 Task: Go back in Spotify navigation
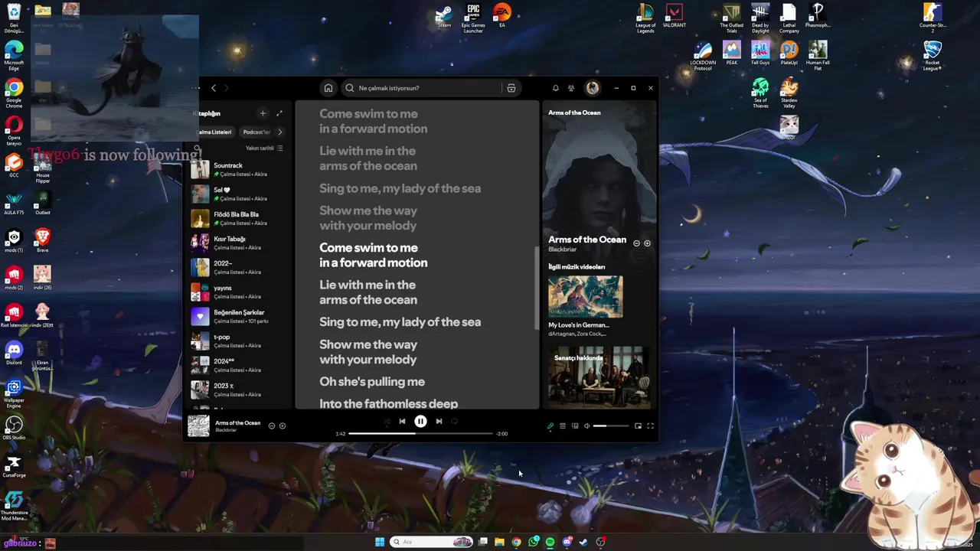coord(214,88)
